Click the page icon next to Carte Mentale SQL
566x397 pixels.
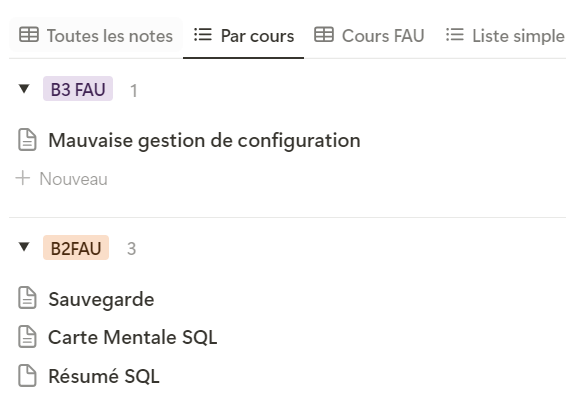(x=27, y=337)
